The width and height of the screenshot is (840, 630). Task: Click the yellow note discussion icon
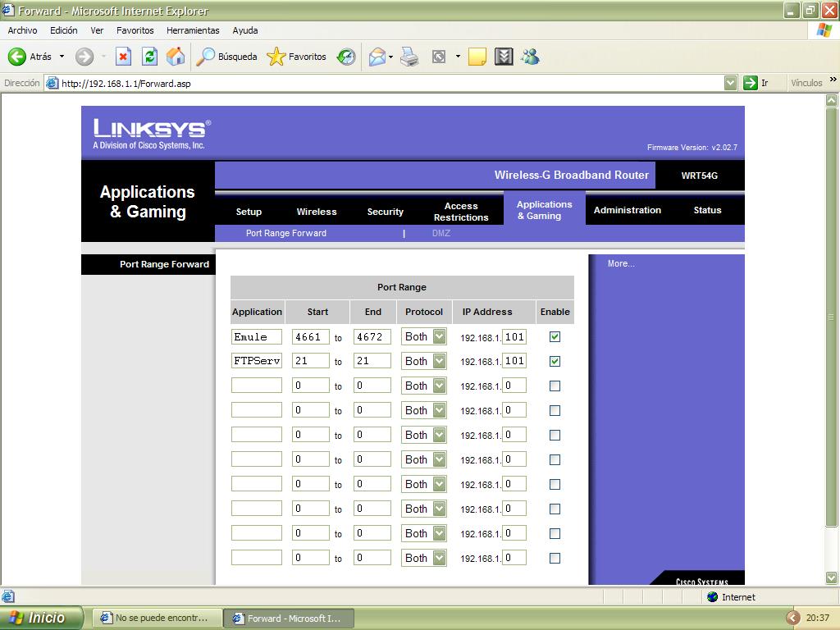click(477, 57)
